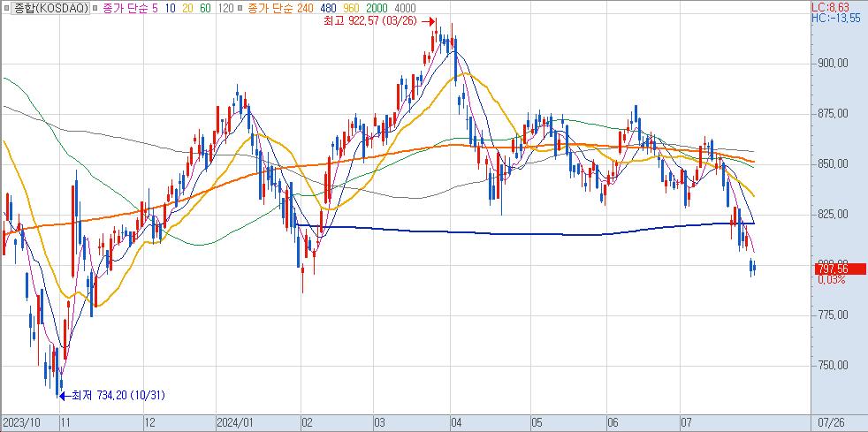Click the small square before 종합(KOSDAQ)
The width and height of the screenshot is (868, 432).
[x=6, y=8]
